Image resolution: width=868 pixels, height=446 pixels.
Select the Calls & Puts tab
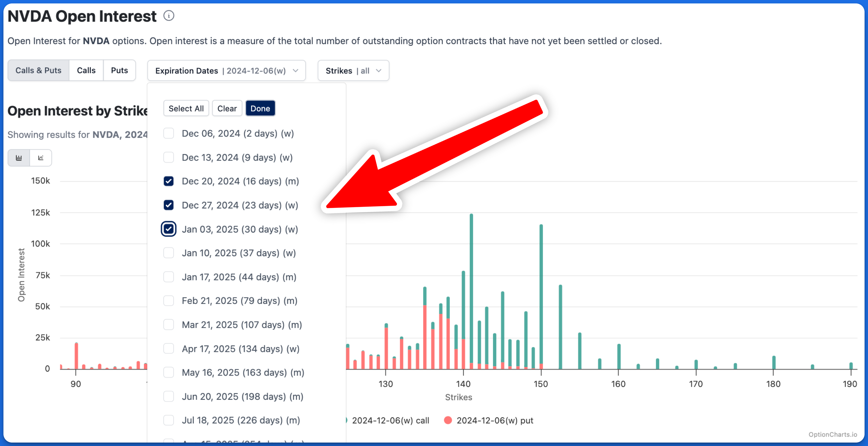[38, 70]
